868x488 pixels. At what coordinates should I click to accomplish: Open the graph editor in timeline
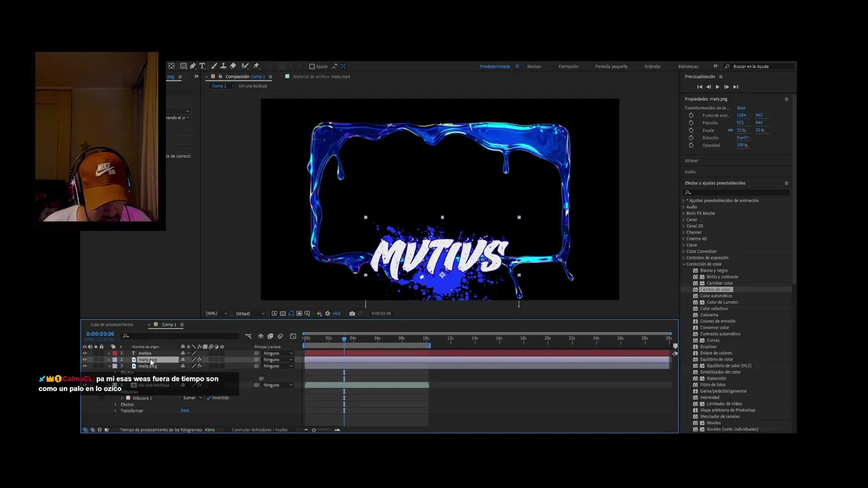coord(293,336)
